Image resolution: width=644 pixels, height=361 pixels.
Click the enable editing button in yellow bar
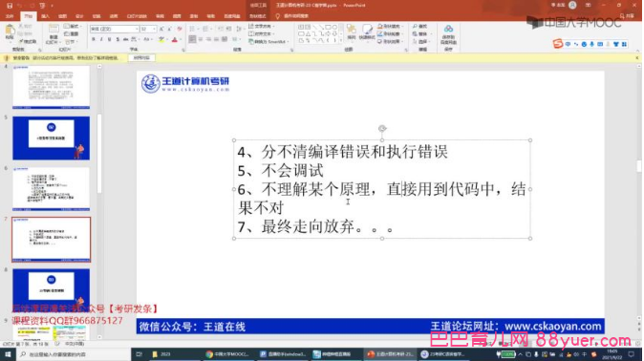(x=141, y=58)
